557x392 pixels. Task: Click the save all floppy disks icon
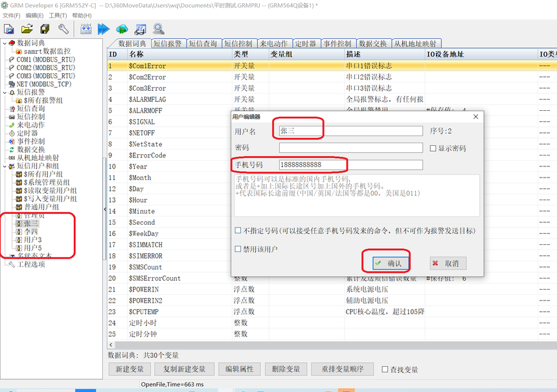click(45, 29)
